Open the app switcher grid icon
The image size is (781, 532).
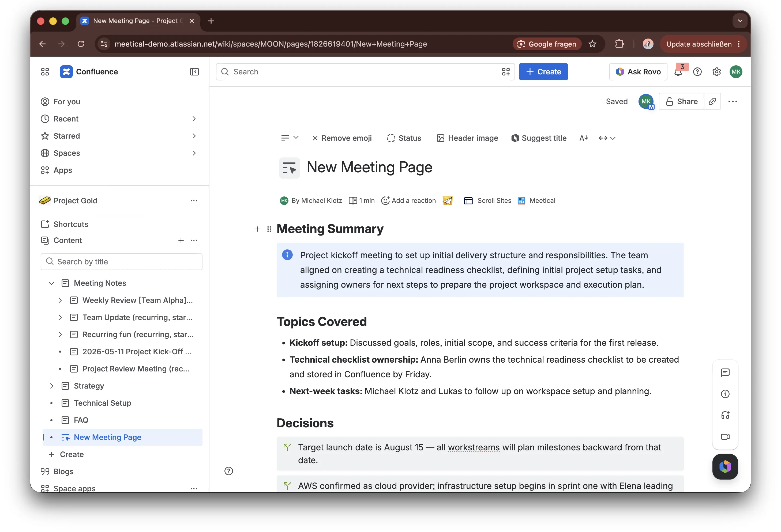point(45,71)
